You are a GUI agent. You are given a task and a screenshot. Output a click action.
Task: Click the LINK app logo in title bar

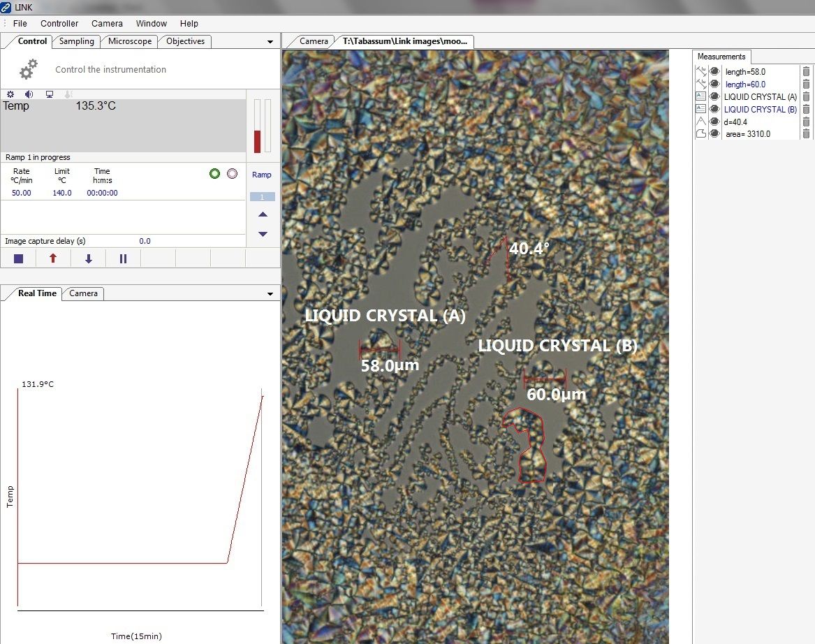(6, 7)
